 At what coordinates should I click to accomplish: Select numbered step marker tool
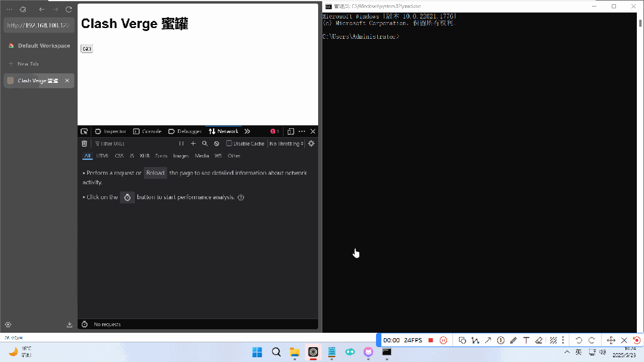(x=501, y=341)
